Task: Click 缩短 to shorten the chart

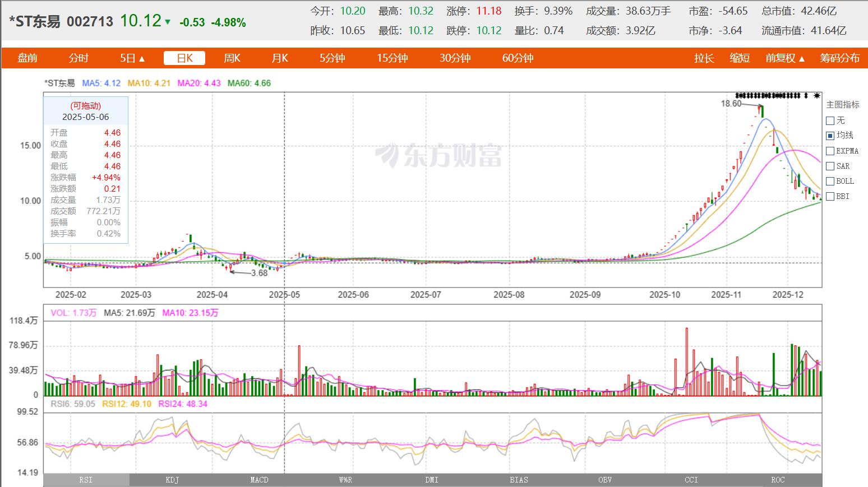Action: point(740,58)
